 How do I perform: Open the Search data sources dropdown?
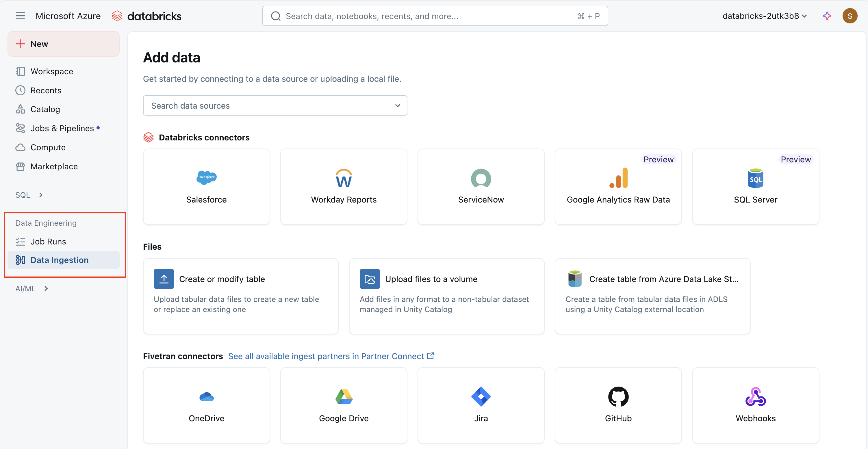(x=275, y=106)
